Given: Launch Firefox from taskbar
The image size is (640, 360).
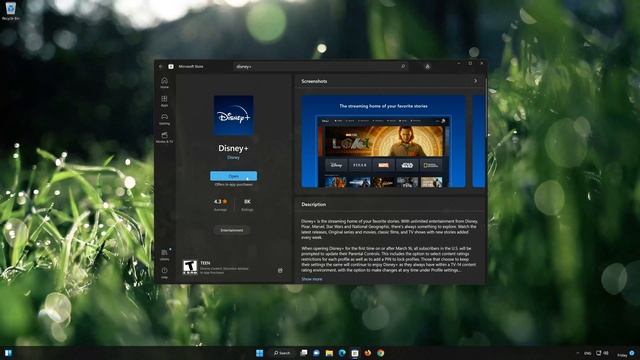Looking at the screenshot, I should click(x=368, y=353).
